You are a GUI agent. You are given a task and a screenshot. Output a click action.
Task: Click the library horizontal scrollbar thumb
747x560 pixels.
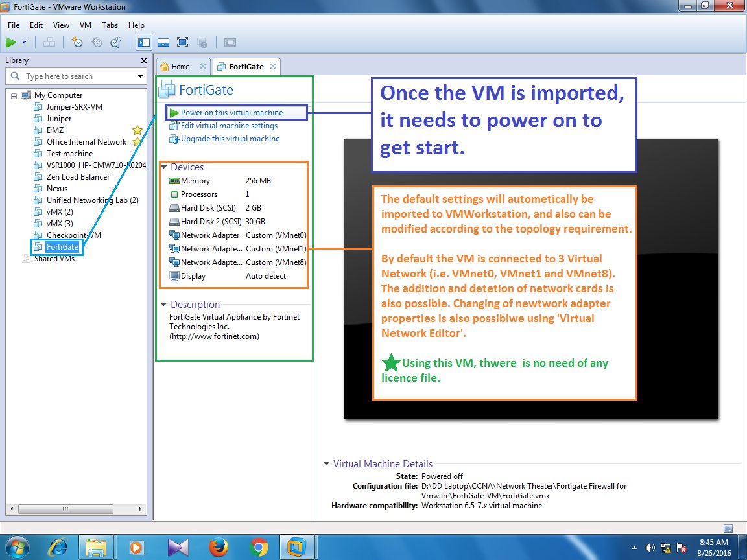tap(65, 509)
